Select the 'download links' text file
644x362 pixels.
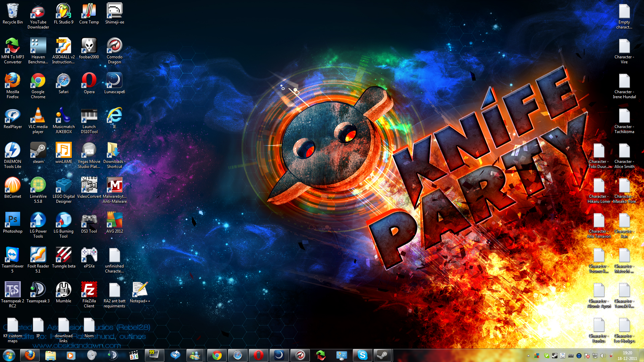[x=64, y=330]
